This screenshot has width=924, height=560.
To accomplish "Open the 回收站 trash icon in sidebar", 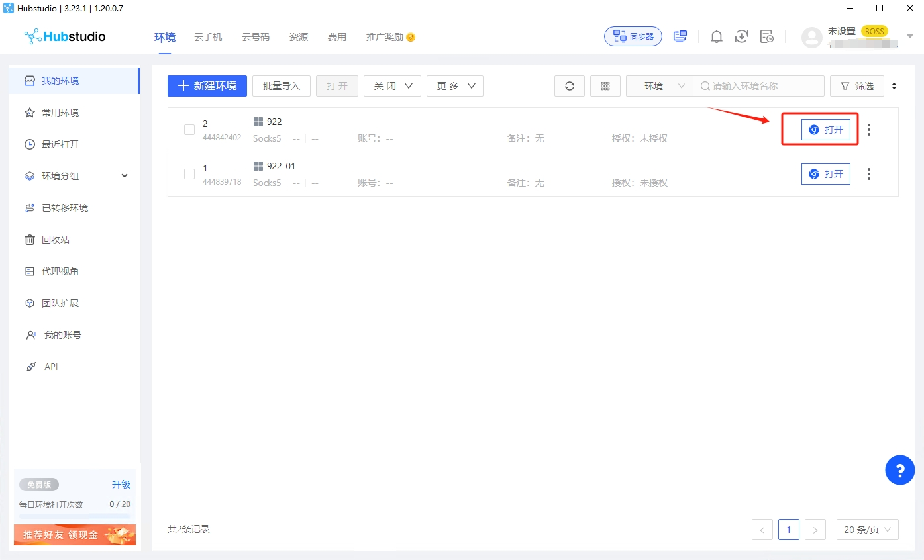I will tap(30, 240).
